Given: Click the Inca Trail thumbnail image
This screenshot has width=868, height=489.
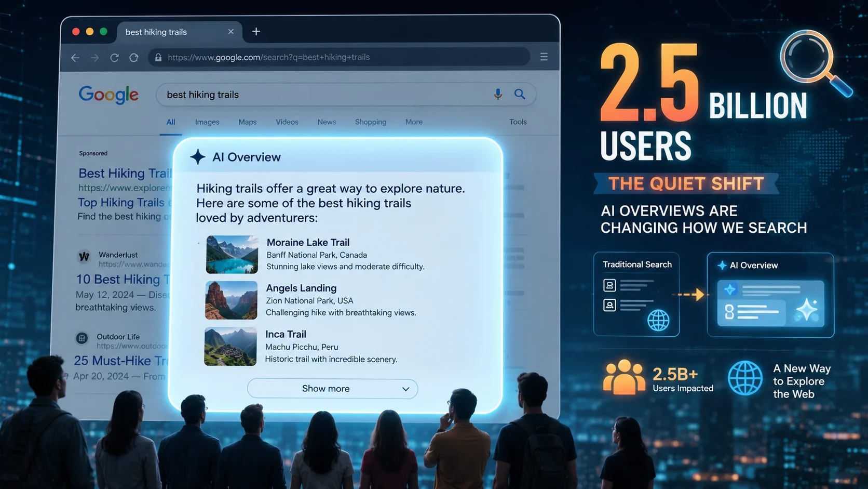Looking at the screenshot, I should click(230, 347).
